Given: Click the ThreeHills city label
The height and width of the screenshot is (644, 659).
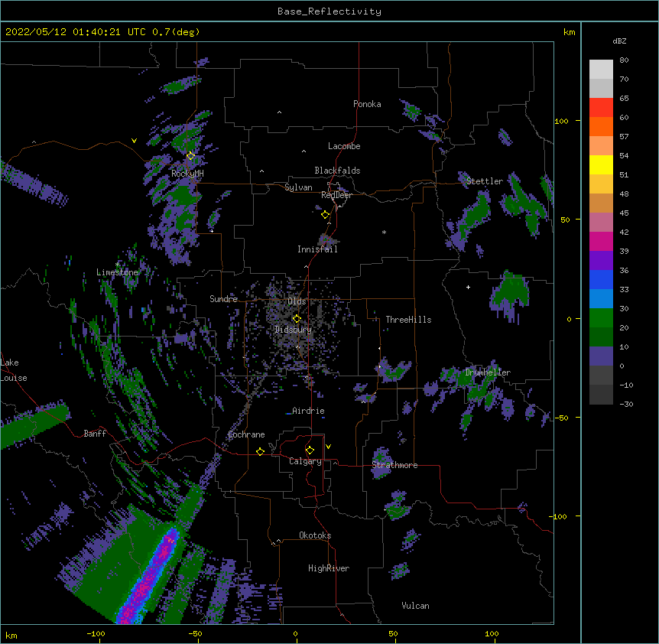Looking at the screenshot, I should (x=408, y=320).
